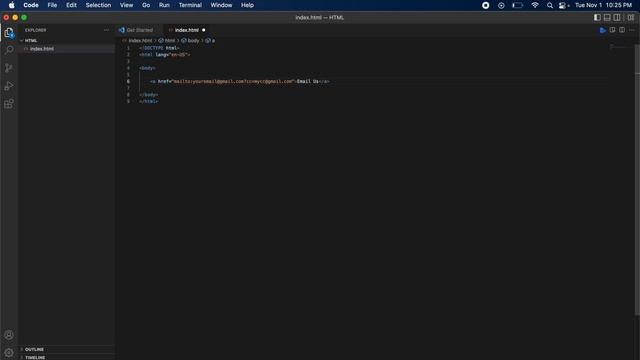Click the Open Changes icon beside Run
This screenshot has width=640, height=360.
click(x=612, y=30)
